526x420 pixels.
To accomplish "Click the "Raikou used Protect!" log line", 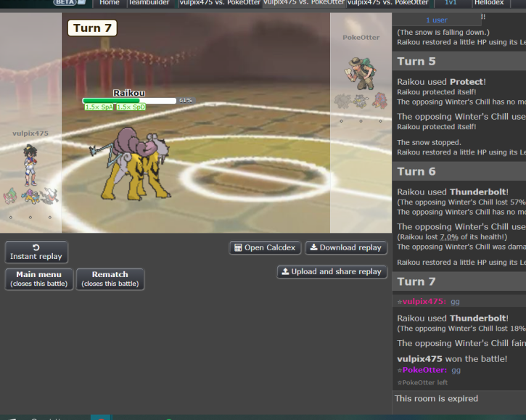I will click(441, 82).
